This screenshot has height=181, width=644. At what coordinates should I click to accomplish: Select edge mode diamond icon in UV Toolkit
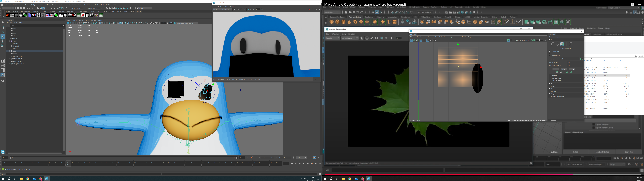pos(557,44)
